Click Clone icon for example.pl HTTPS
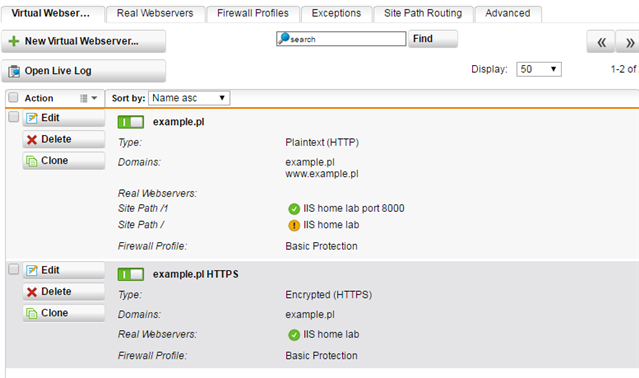Viewport: 639px width, 378px height. click(31, 313)
